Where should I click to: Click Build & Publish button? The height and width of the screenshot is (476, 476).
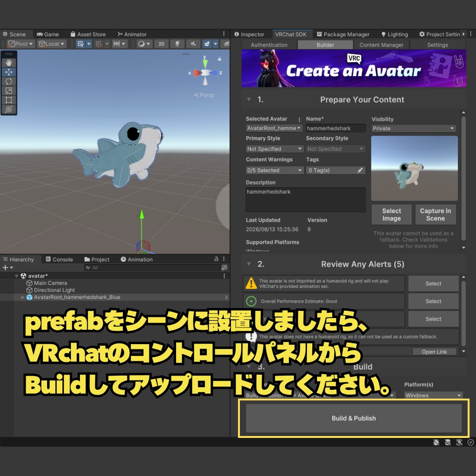point(354,418)
